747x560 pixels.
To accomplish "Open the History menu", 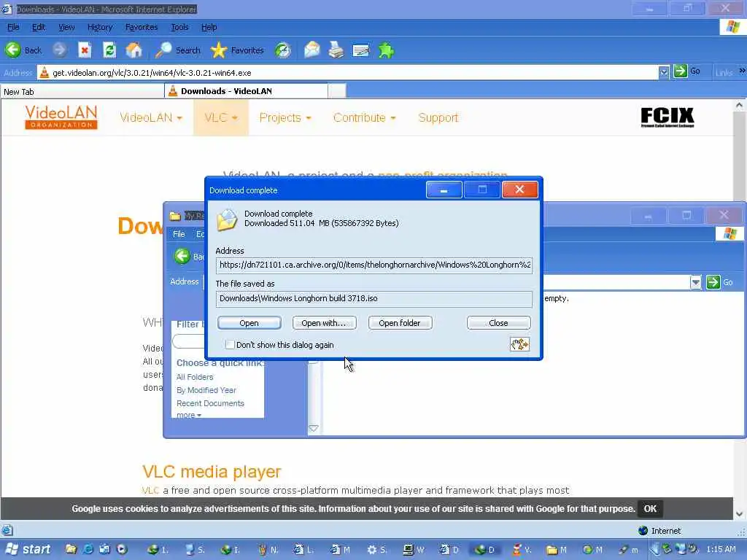I will point(99,27).
